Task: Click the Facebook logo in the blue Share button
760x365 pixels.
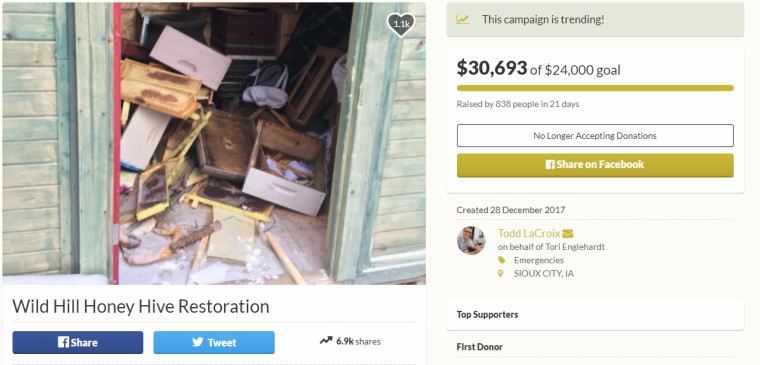Action: click(63, 342)
